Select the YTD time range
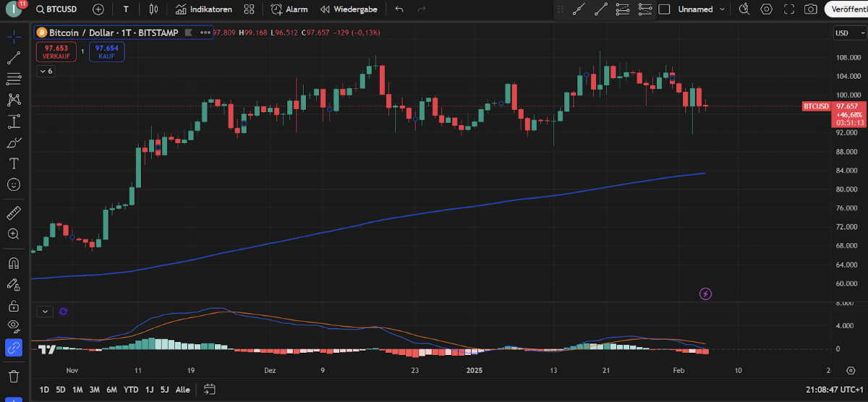The height and width of the screenshot is (402, 868). click(131, 390)
